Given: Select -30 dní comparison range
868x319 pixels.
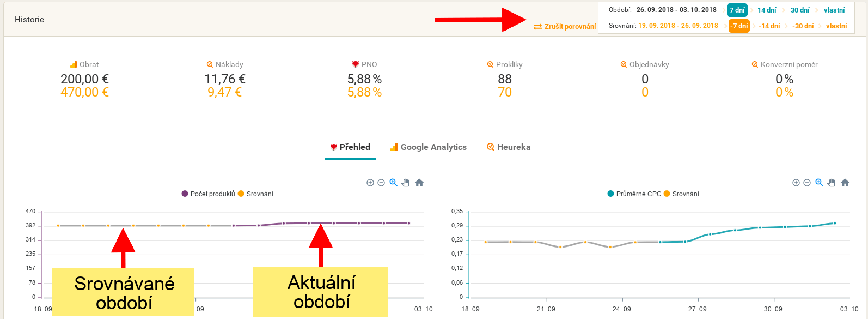Looking at the screenshot, I should pos(803,26).
